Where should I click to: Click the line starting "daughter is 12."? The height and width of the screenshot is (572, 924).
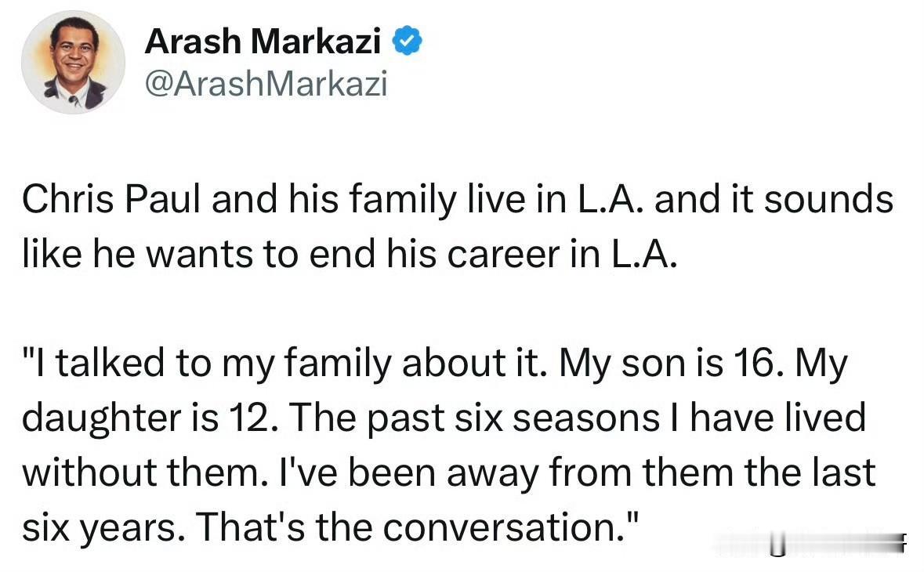tap(444, 418)
